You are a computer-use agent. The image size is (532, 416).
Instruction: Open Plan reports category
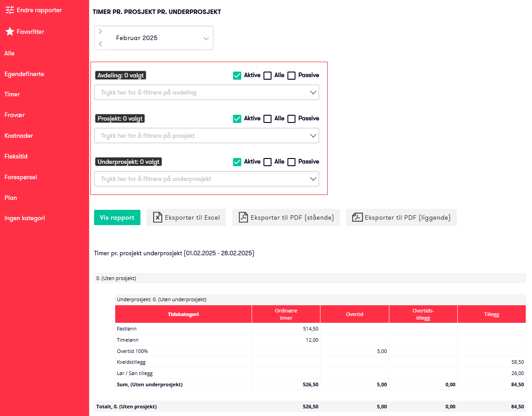pos(10,198)
